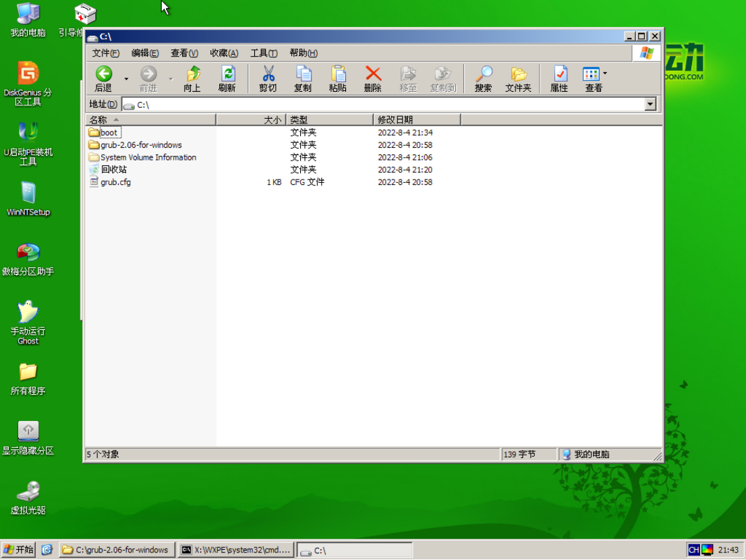Image resolution: width=746 pixels, height=560 pixels.
Task: Click the 剪切 scissors icon
Action: [x=268, y=74]
